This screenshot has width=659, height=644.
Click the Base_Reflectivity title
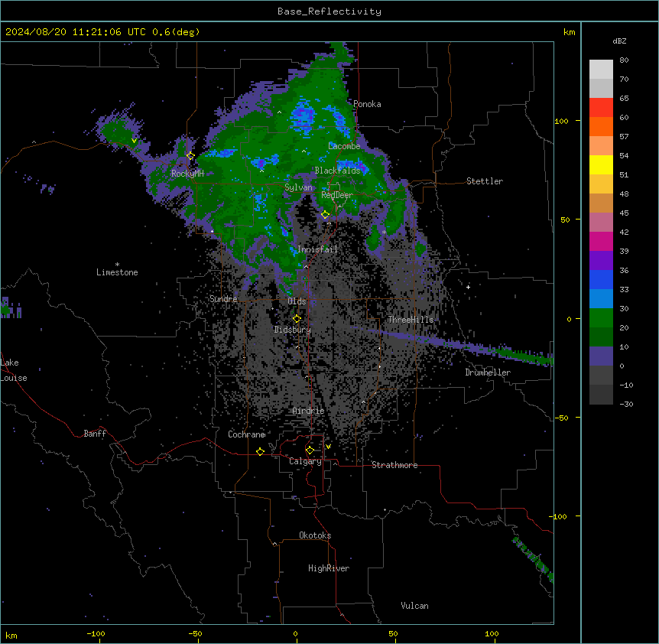[329, 11]
